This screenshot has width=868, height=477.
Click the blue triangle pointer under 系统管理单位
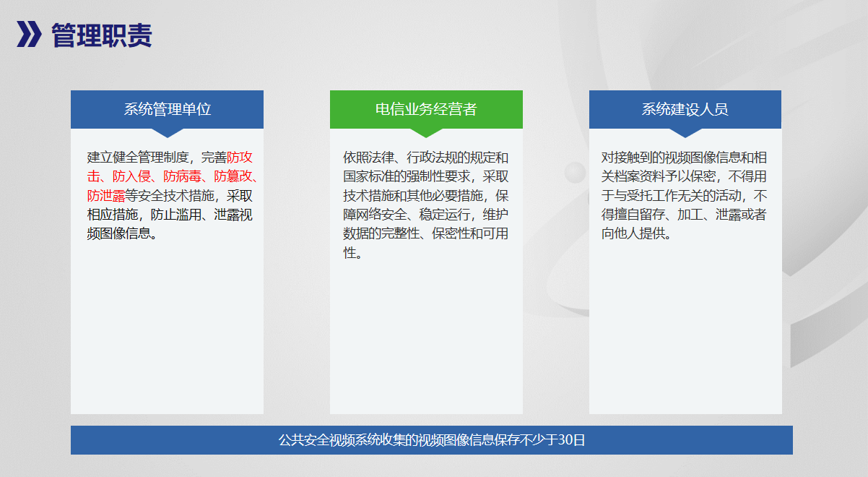(167, 133)
